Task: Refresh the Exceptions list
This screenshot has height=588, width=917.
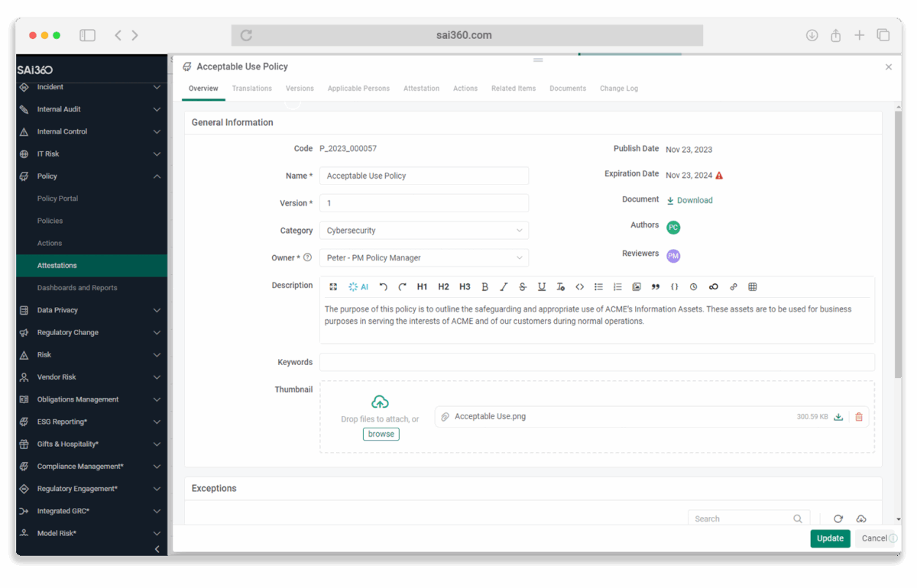Action: coord(838,519)
